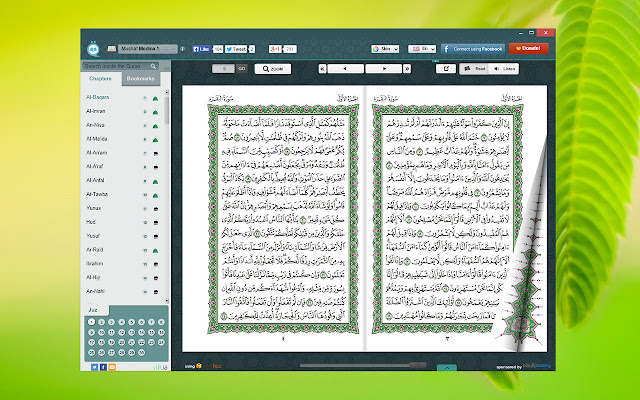Click the Facebook Like button
The height and width of the screenshot is (400, 640).
coord(202,49)
